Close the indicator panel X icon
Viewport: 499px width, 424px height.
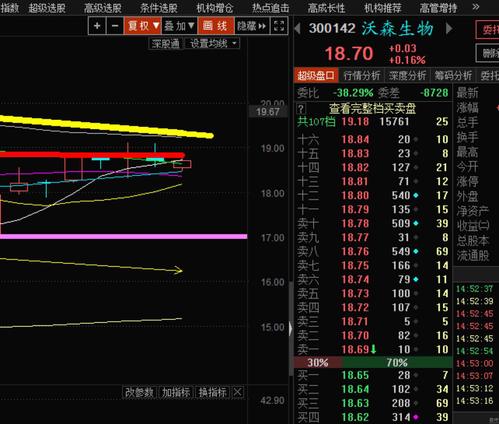238,392
